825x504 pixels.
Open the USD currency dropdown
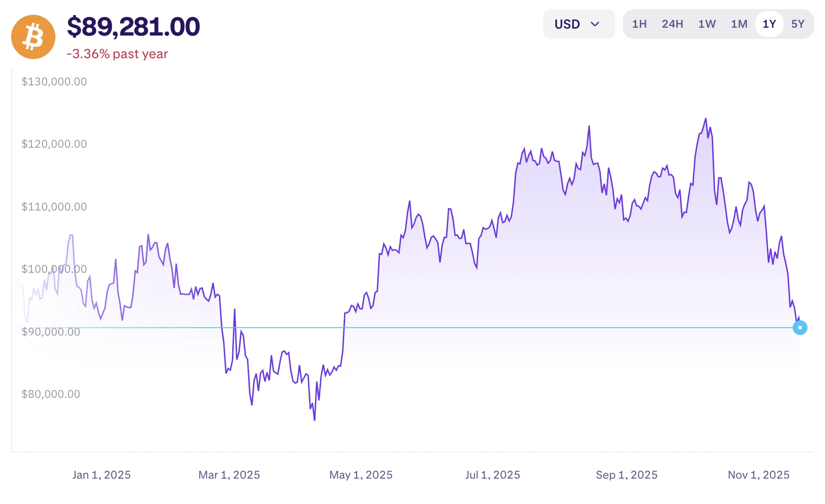click(578, 24)
